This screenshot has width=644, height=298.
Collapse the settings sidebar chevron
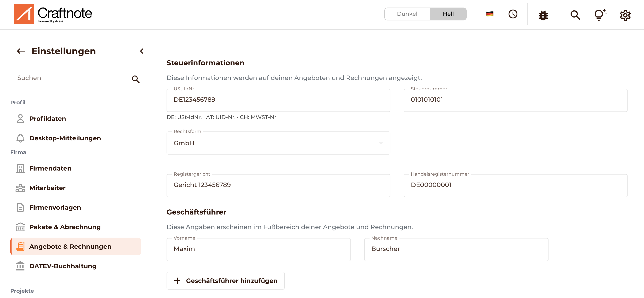[x=141, y=51]
